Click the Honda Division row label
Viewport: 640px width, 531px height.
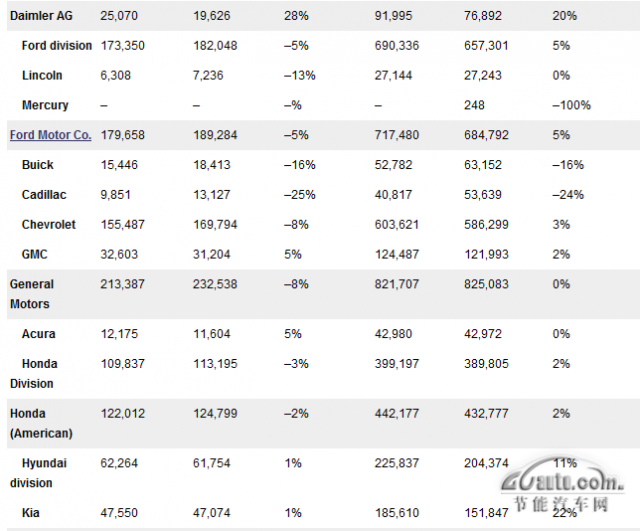pyautogui.click(x=34, y=374)
